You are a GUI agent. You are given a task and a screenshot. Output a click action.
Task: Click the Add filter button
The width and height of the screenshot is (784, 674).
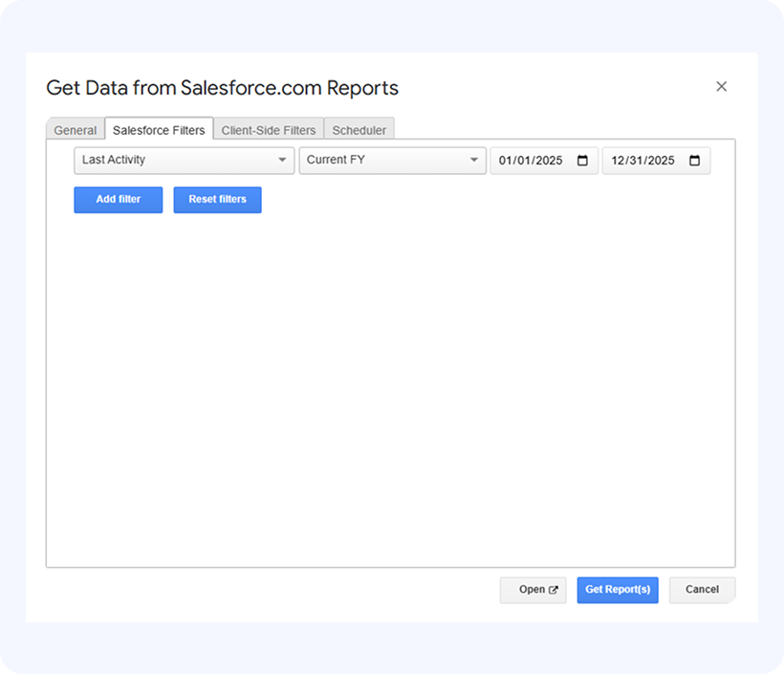119,200
